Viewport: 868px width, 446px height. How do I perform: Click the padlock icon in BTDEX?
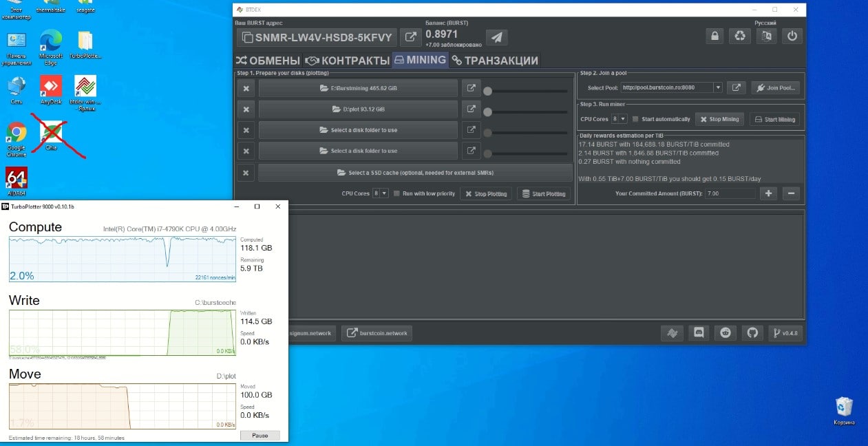715,36
